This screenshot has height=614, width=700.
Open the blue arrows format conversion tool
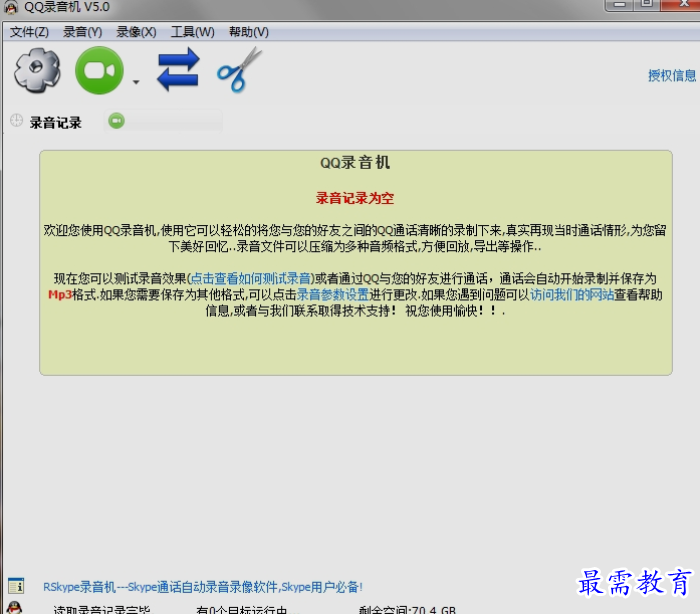(178, 70)
